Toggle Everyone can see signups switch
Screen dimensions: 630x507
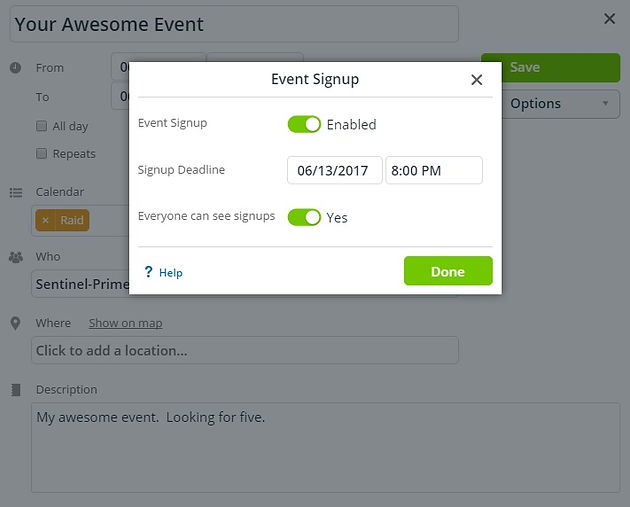(304, 217)
